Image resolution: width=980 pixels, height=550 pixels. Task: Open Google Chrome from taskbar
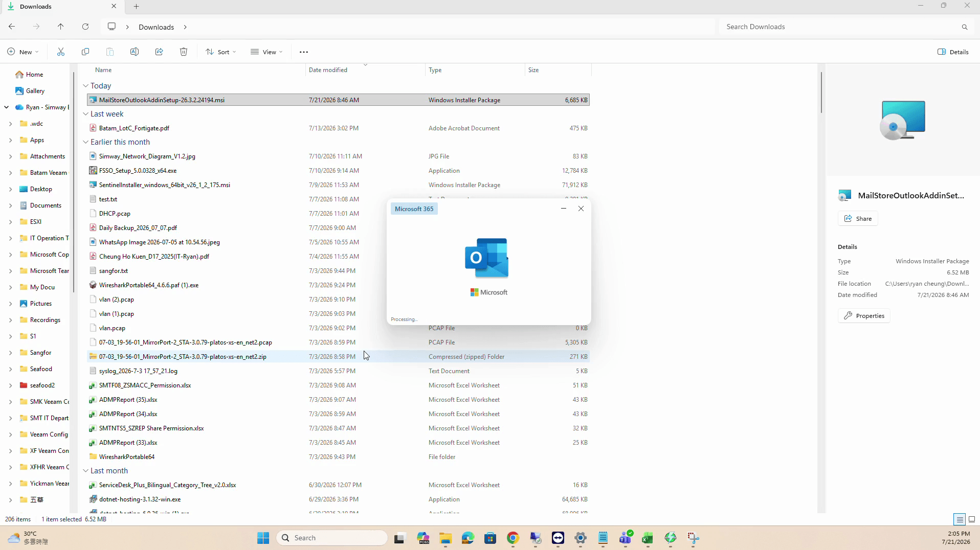pos(513,538)
